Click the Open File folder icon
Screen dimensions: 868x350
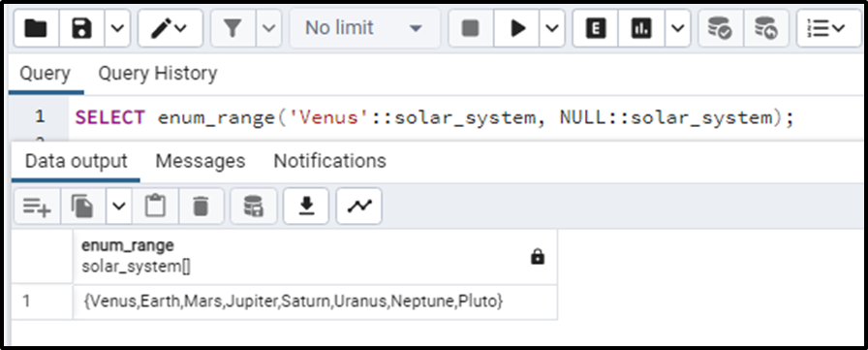36,28
